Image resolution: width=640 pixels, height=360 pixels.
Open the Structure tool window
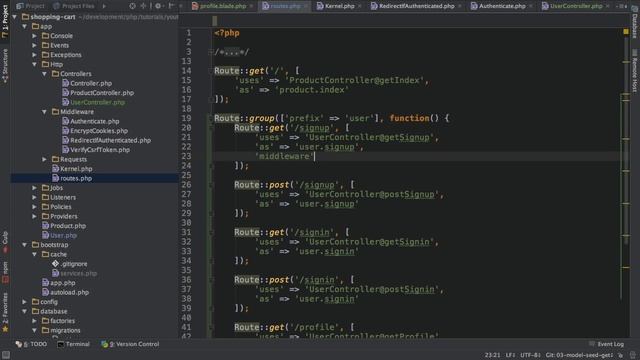click(x=5, y=65)
